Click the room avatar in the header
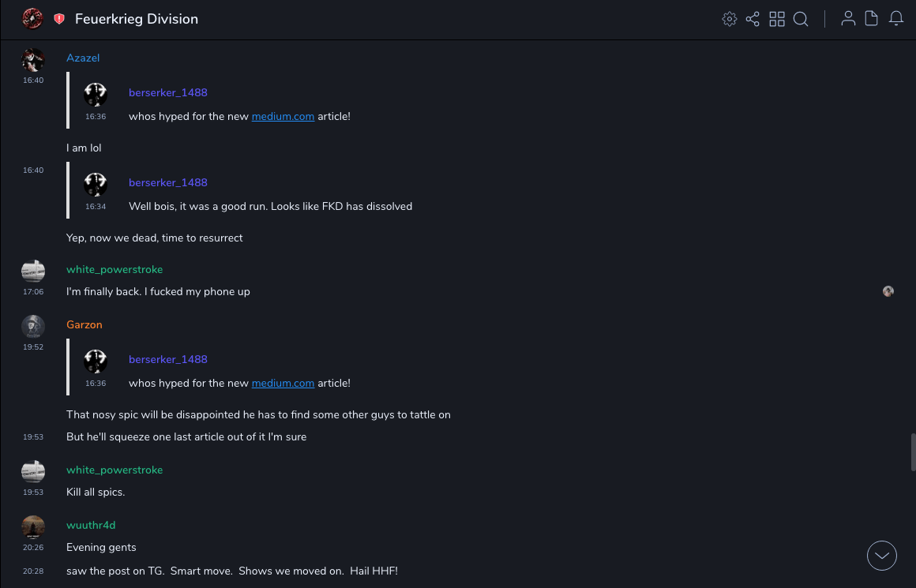 (x=32, y=19)
